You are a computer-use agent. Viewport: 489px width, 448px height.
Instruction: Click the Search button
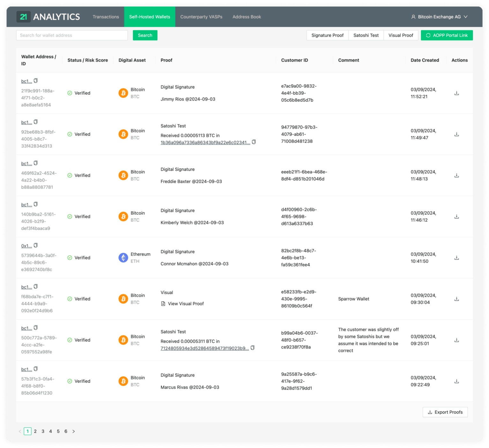coord(145,35)
